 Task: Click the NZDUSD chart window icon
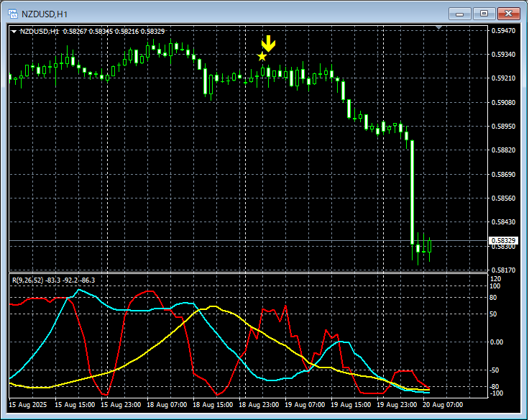click(13, 14)
